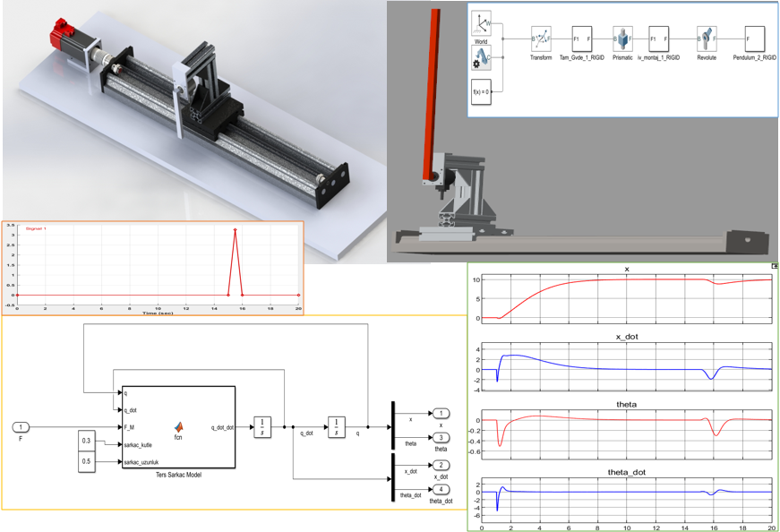Click the sarkac_uzunluk constant block 0.5
This screenshot has width=780, height=532.
85,463
